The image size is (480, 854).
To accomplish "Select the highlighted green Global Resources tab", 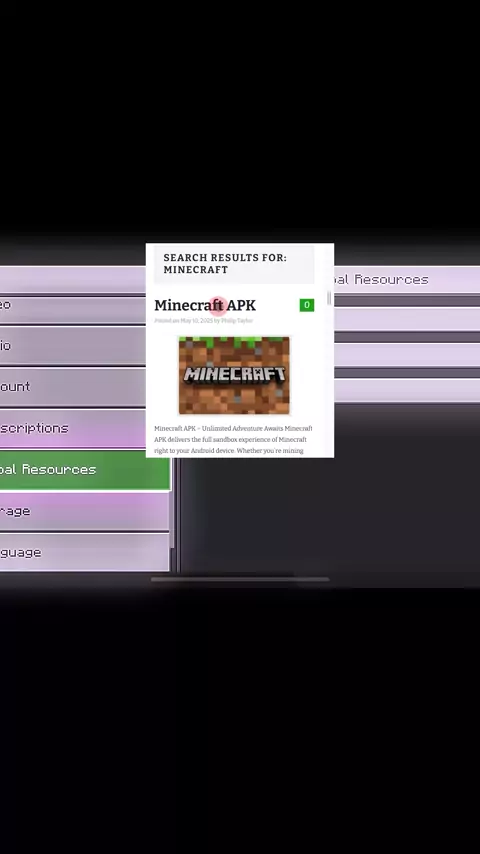I will point(85,470).
